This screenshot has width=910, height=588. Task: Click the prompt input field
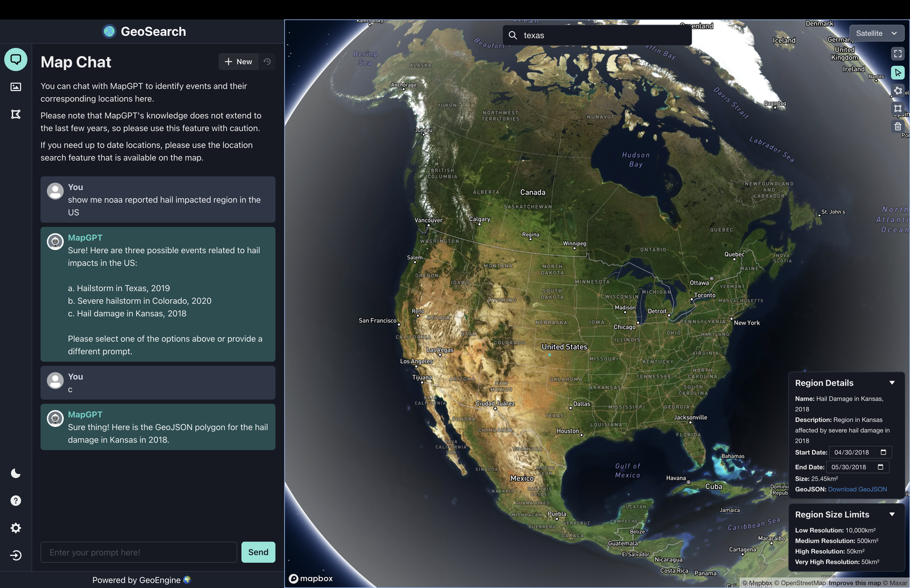coord(139,552)
